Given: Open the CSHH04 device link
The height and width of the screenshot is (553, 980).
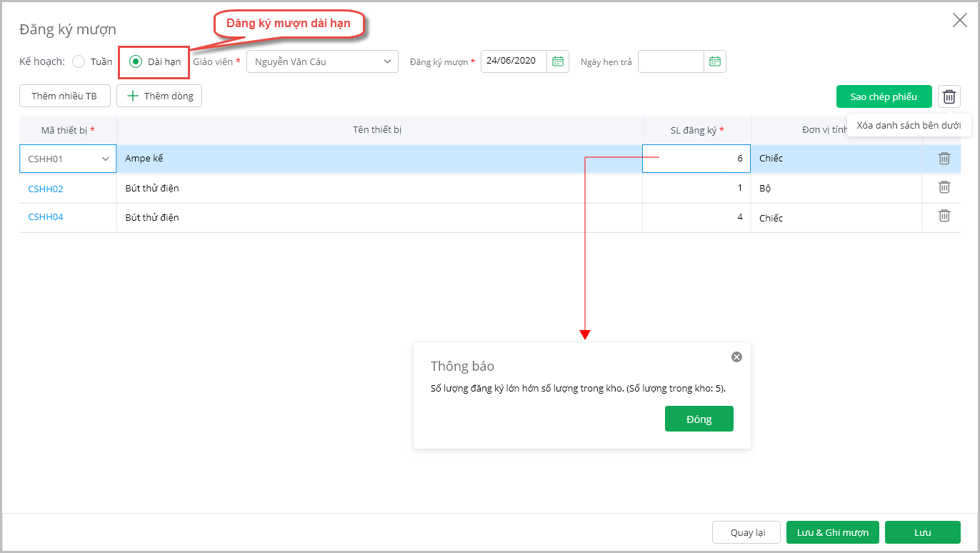Looking at the screenshot, I should click(x=46, y=216).
